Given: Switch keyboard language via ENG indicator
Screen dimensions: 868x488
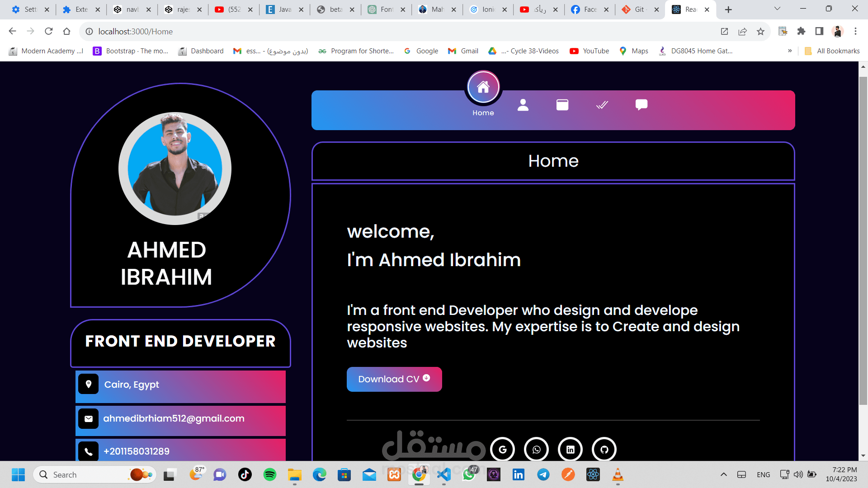Looking at the screenshot, I should 763,474.
